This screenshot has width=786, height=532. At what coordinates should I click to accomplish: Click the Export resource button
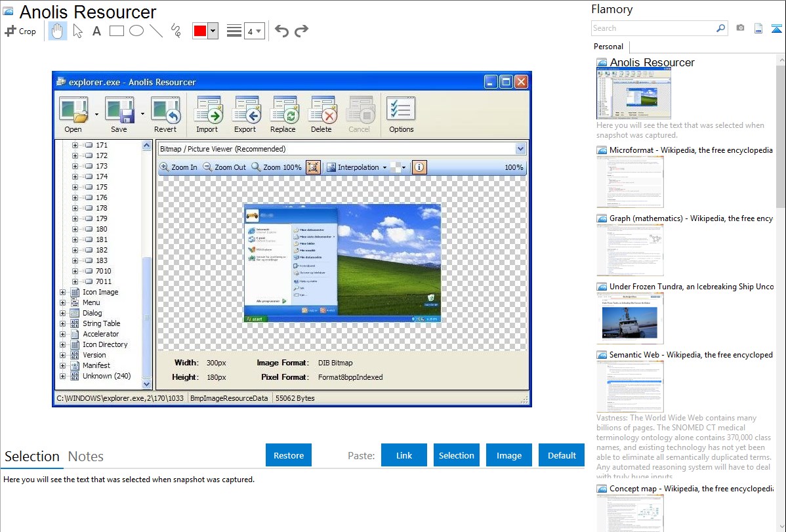245,115
